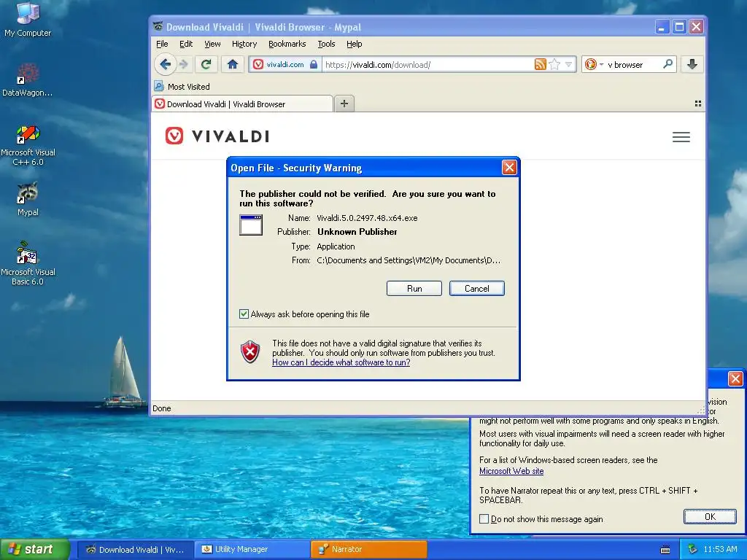Switch to Narrator in the taskbar

pos(368,550)
